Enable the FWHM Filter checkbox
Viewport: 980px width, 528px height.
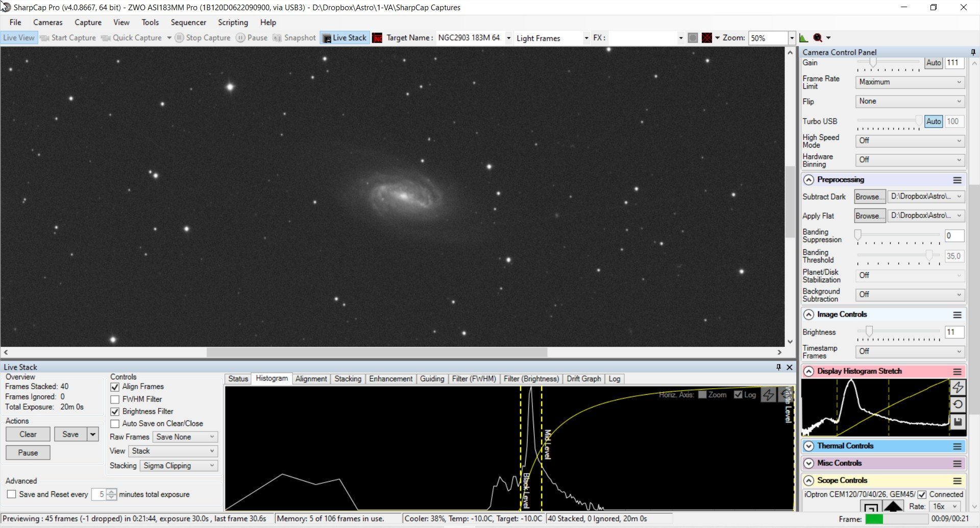[x=115, y=399]
